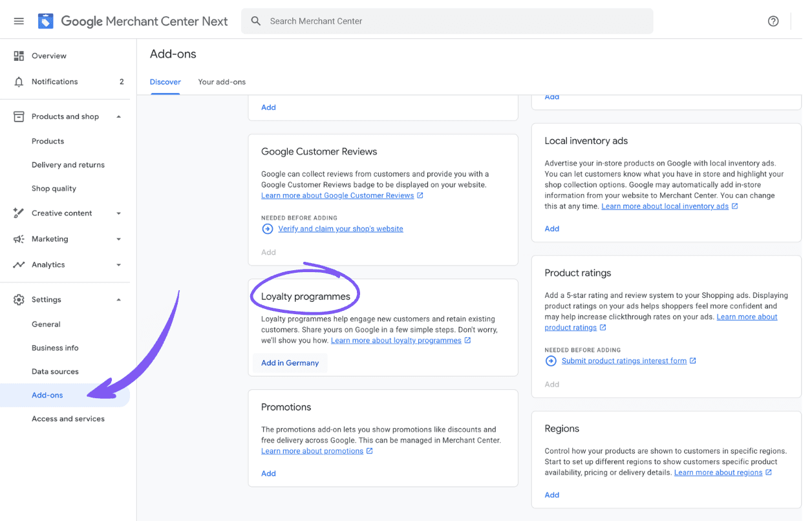This screenshot has height=521, width=812.
Task: Collapse the Products and shop section
Action: click(118, 117)
